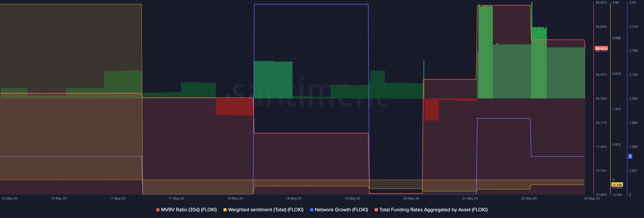Click the 2.525 network growth axis value
Image resolution: width=644 pixels, height=218 pixels.
click(x=633, y=99)
